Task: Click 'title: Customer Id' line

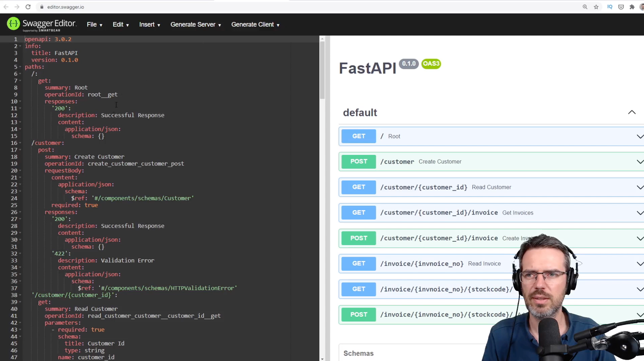Action: point(95,343)
